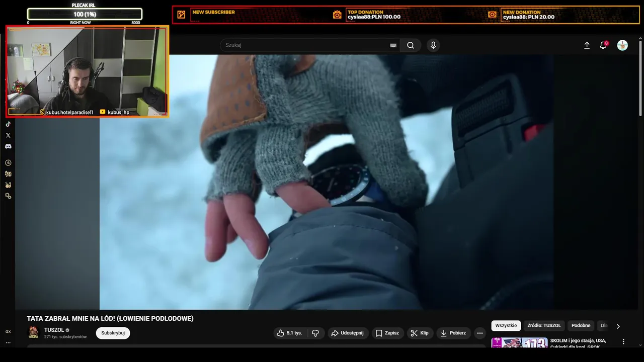Open the GX corner sidebar item

[8, 331]
